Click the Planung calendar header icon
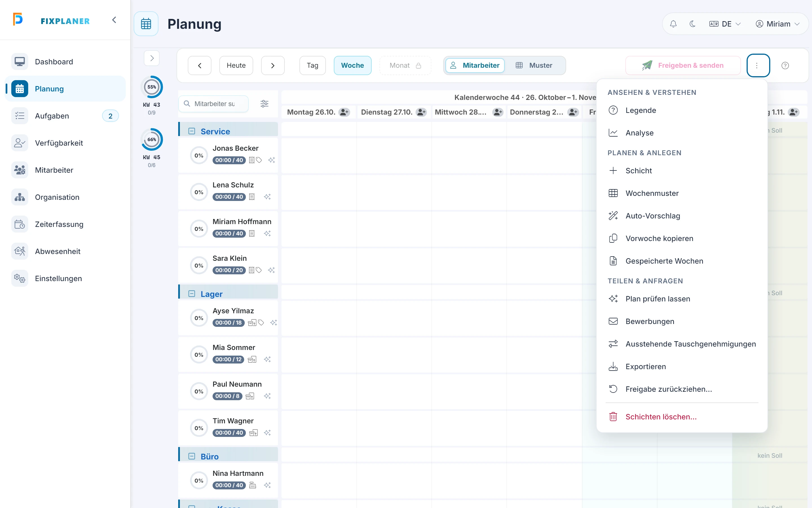812x508 pixels. (146, 24)
